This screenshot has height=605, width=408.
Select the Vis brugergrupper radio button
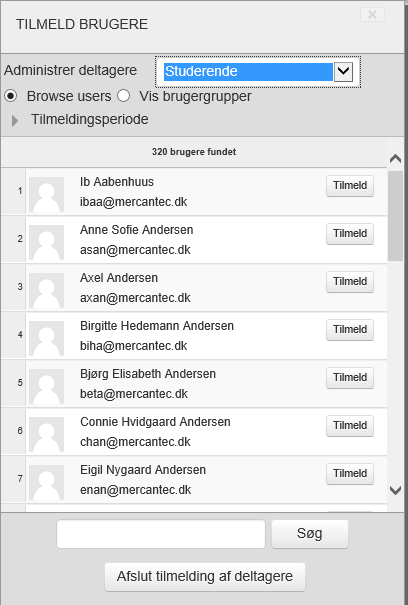click(x=124, y=96)
